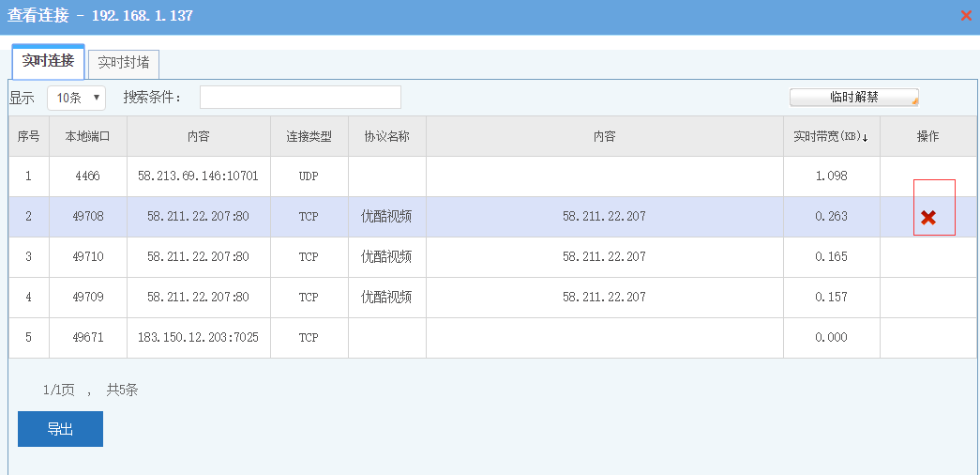980x475 pixels.
Task: Select the row with local port 4466
Action: [87, 176]
